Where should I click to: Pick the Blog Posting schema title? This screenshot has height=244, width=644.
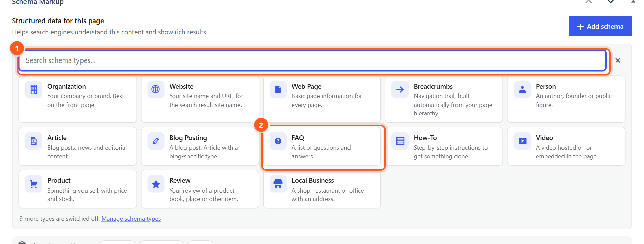(x=188, y=138)
